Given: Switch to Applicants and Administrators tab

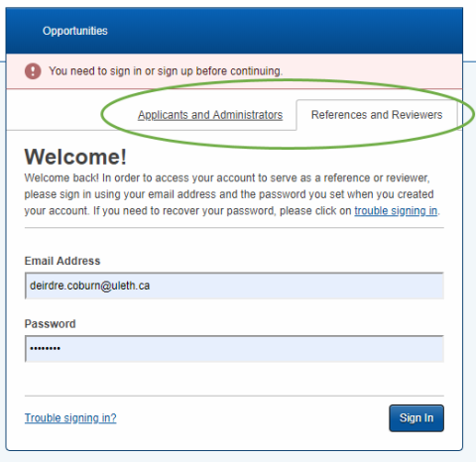Looking at the screenshot, I should (210, 115).
